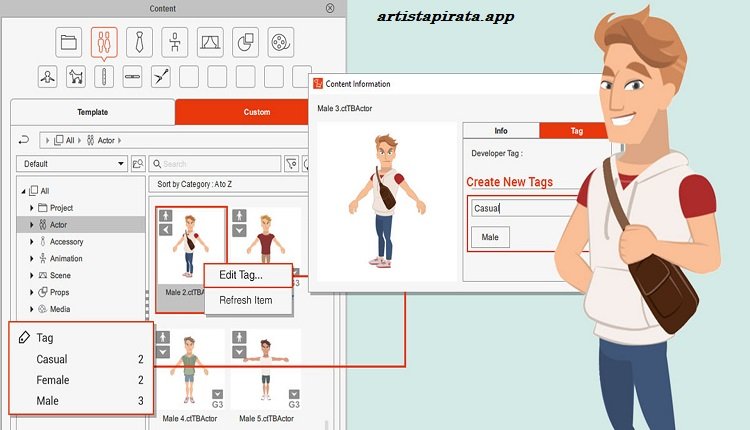This screenshot has height=430, width=750.
Task: Click the Content Information window app icon
Action: (318, 84)
